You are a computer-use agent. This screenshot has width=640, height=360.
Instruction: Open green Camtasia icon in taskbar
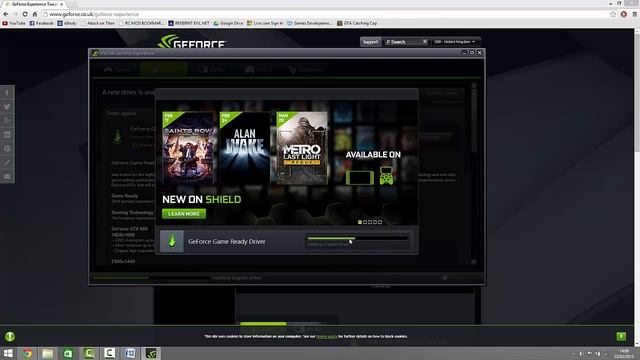pos(89,353)
